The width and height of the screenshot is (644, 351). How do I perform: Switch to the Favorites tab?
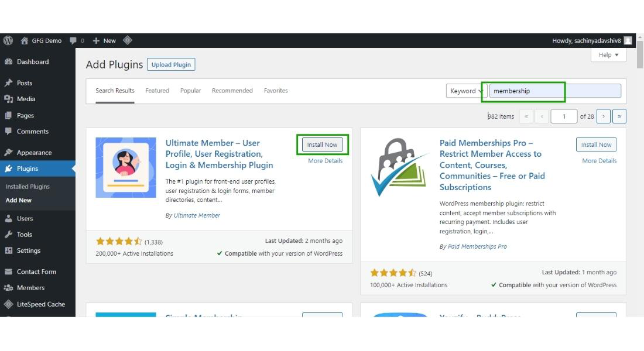tap(276, 91)
